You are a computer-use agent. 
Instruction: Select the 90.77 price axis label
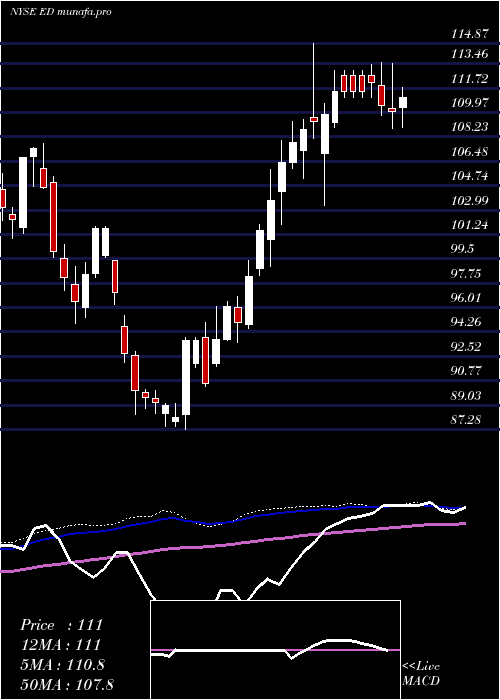[x=465, y=371]
